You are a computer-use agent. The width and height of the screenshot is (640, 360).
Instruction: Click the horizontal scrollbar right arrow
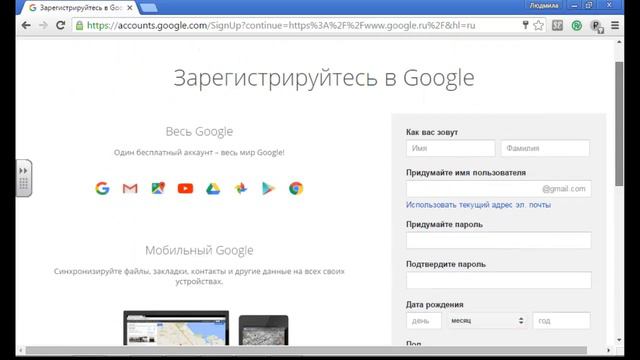(x=608, y=350)
